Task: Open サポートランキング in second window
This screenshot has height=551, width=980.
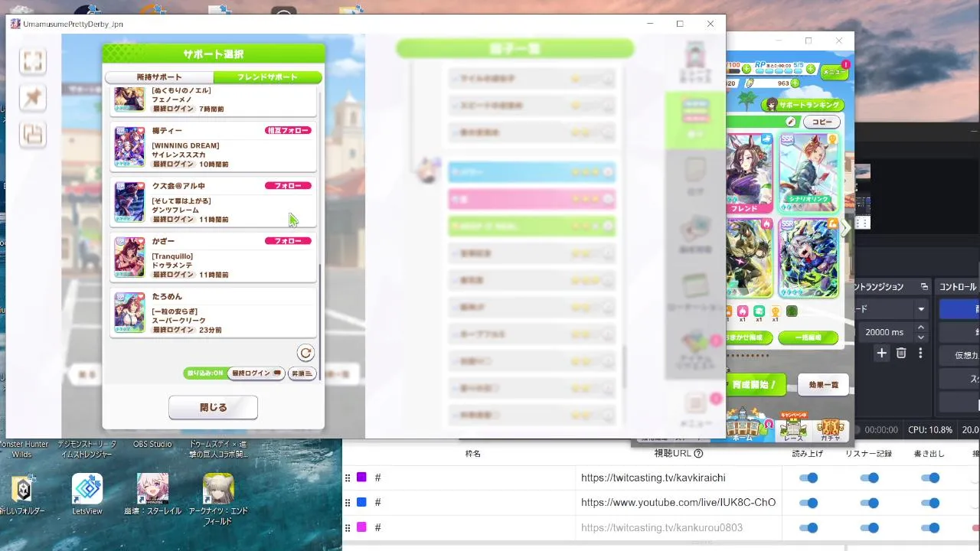Action: 803,105
